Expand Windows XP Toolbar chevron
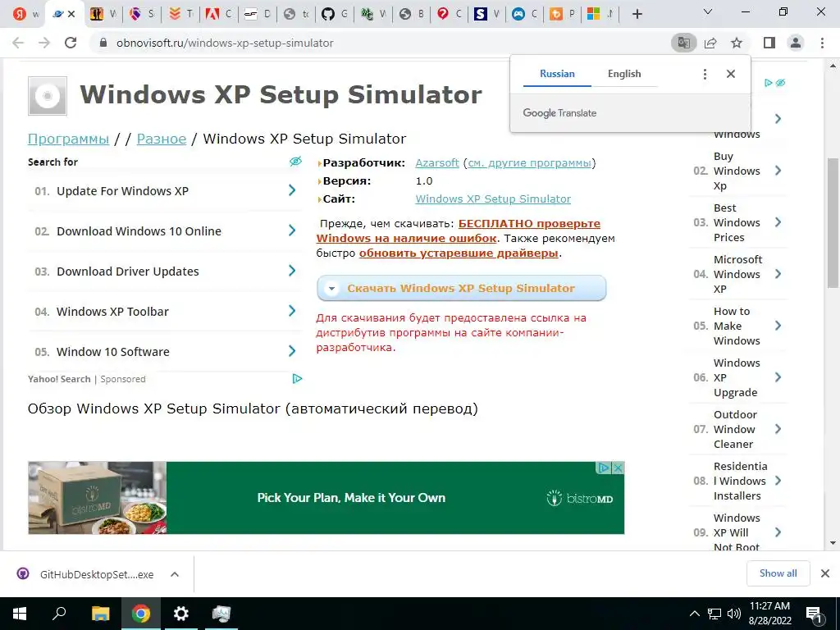 (292, 311)
